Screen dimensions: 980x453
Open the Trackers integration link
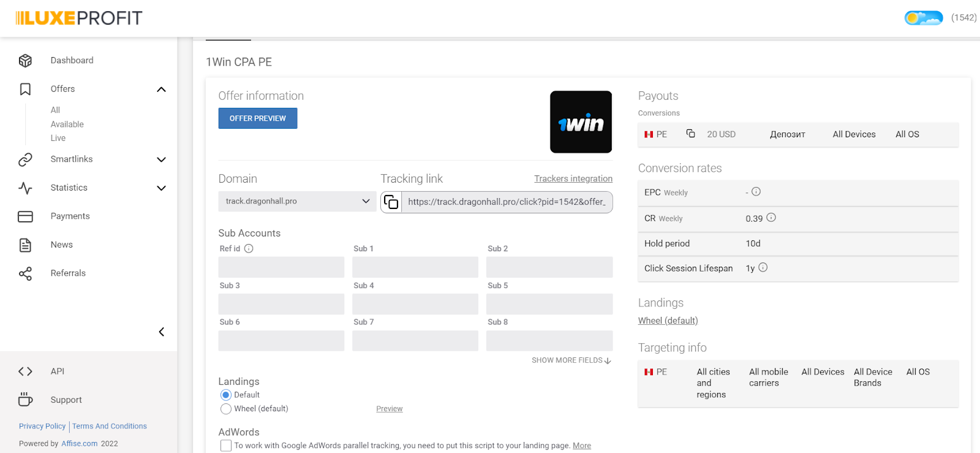(573, 178)
